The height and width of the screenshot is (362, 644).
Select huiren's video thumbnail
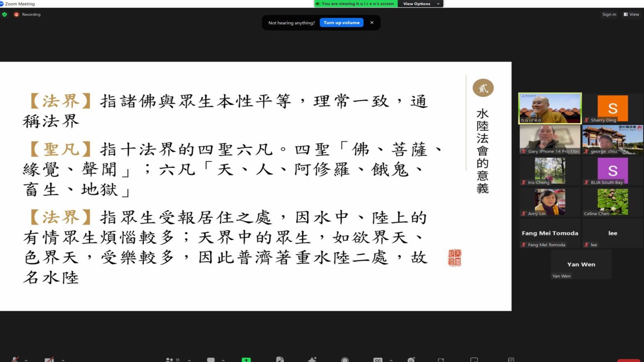549,108
